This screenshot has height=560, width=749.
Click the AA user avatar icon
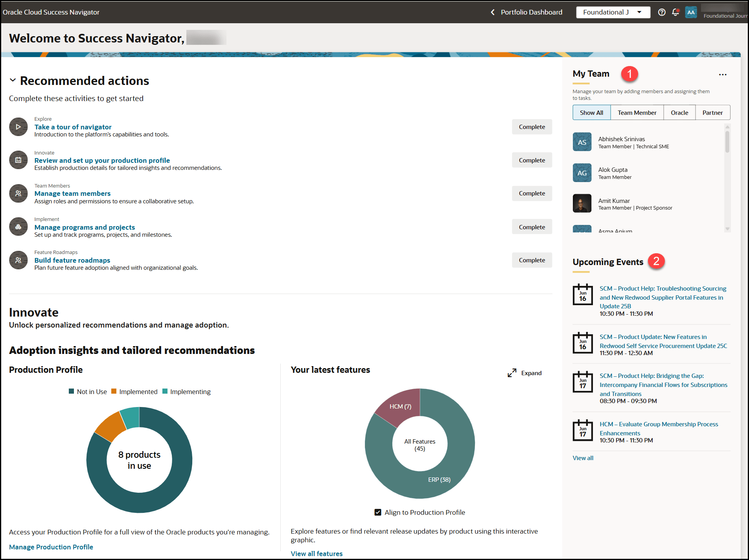tap(691, 12)
